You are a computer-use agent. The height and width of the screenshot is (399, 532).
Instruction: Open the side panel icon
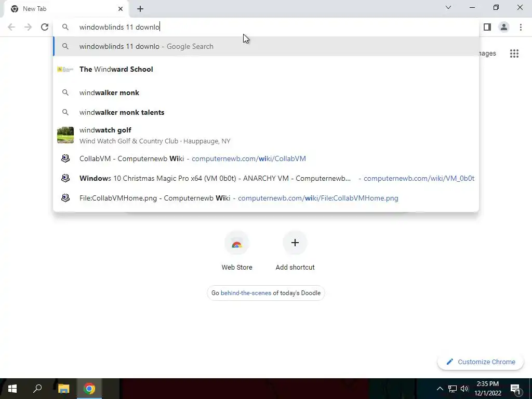click(x=487, y=27)
